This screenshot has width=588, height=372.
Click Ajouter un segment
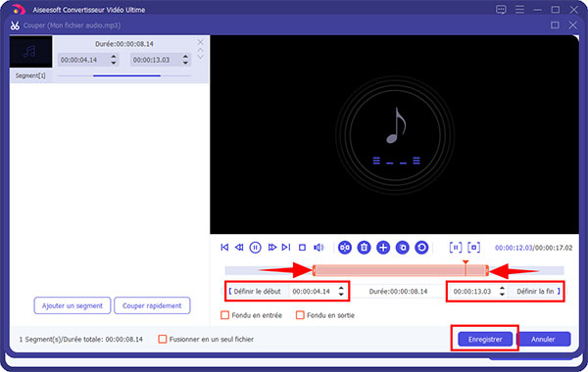click(72, 305)
